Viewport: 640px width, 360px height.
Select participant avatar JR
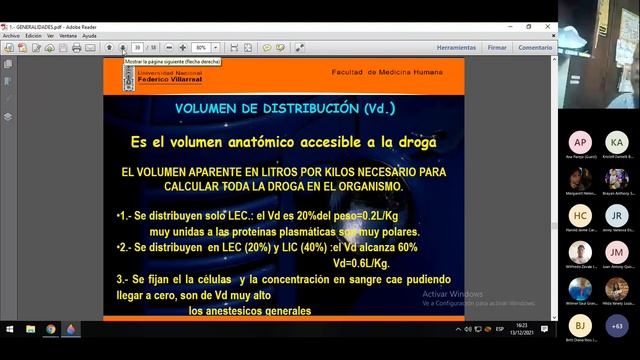pyautogui.click(x=617, y=216)
